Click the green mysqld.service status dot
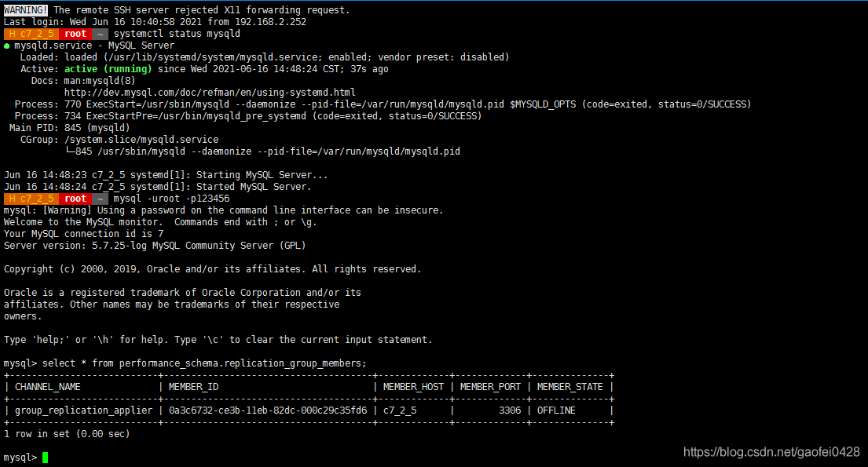Viewport: 868px width, 467px height. [6, 46]
